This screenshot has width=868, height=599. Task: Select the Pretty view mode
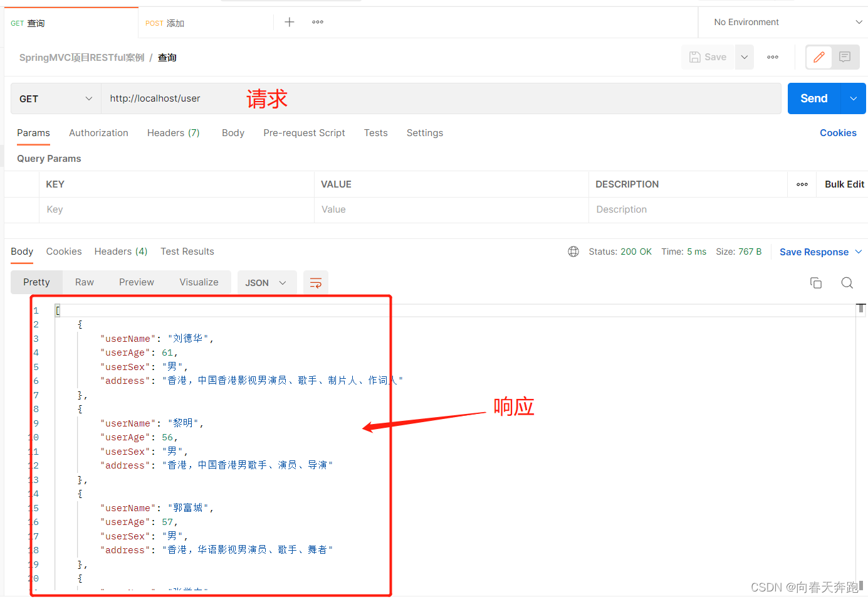click(x=36, y=282)
